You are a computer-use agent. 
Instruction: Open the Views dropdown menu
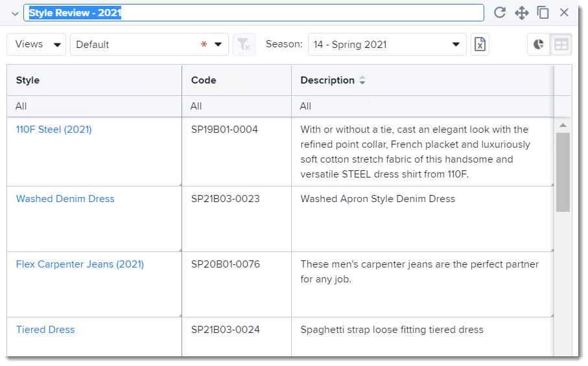tap(36, 45)
